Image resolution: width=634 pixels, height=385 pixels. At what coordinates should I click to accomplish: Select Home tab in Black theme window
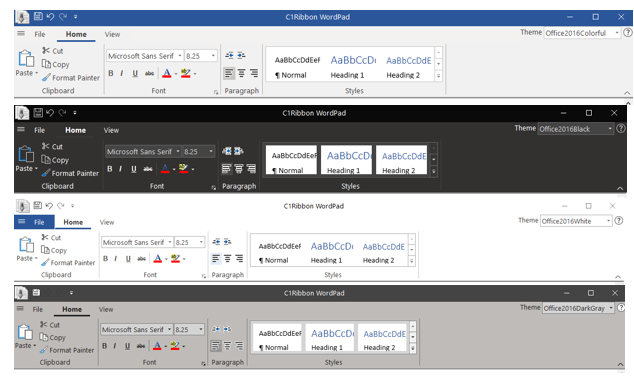click(76, 130)
